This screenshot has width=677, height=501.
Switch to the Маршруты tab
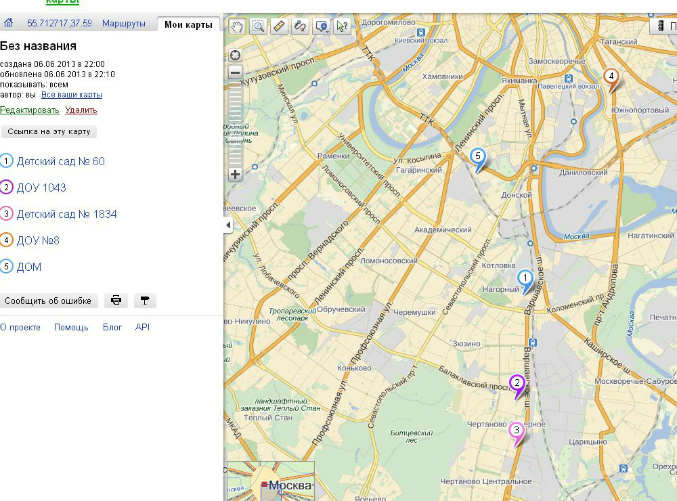[x=123, y=23]
